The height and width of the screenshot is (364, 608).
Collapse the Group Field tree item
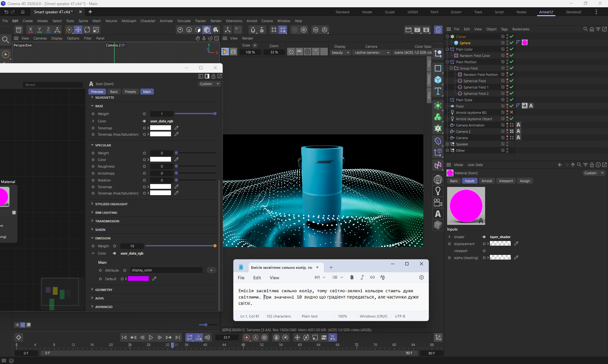point(451,68)
